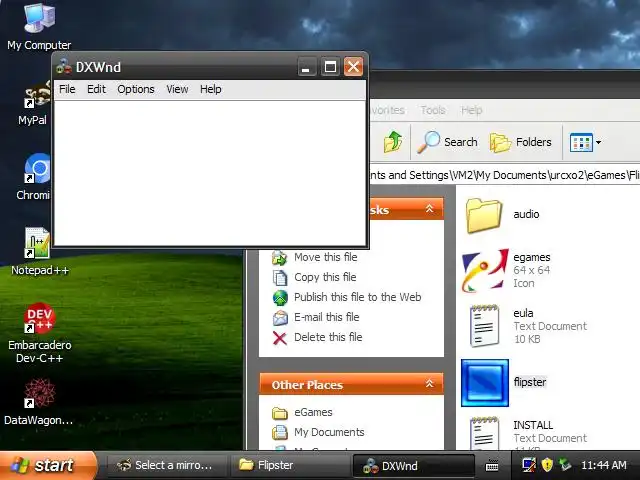Viewport: 640px width, 480px height.
Task: Switch to Select a mirror taskbar button
Action: click(167, 465)
